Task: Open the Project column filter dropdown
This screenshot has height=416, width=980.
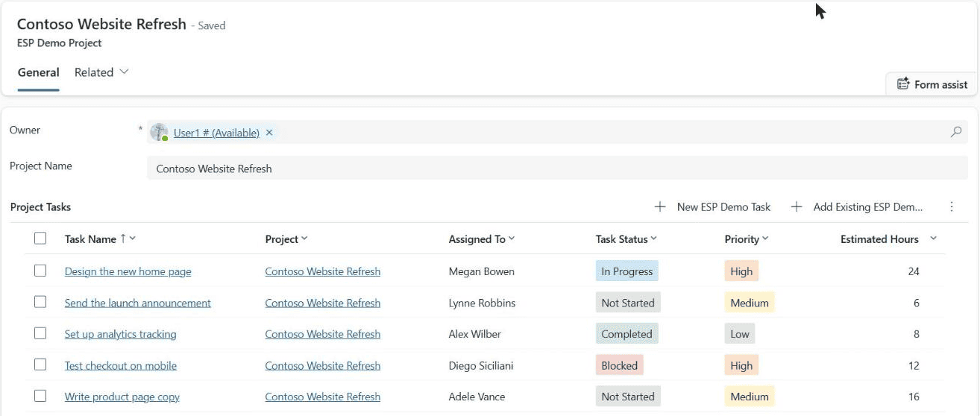Action: pos(304,239)
